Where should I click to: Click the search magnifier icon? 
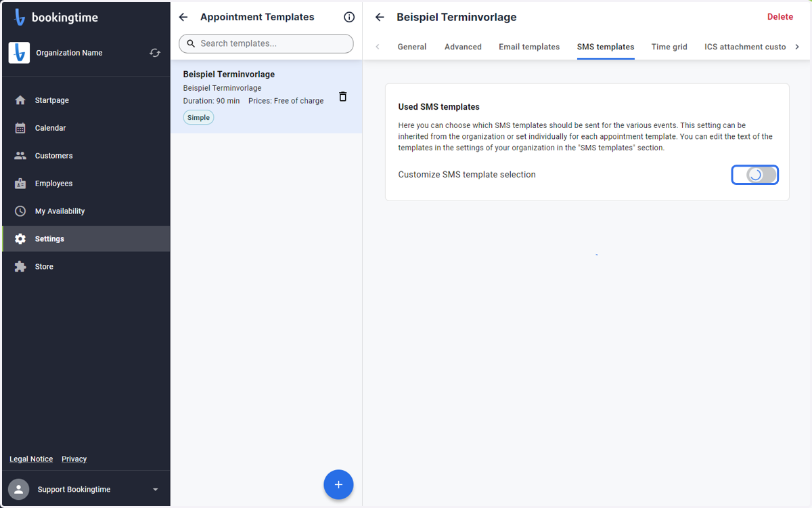click(x=191, y=43)
